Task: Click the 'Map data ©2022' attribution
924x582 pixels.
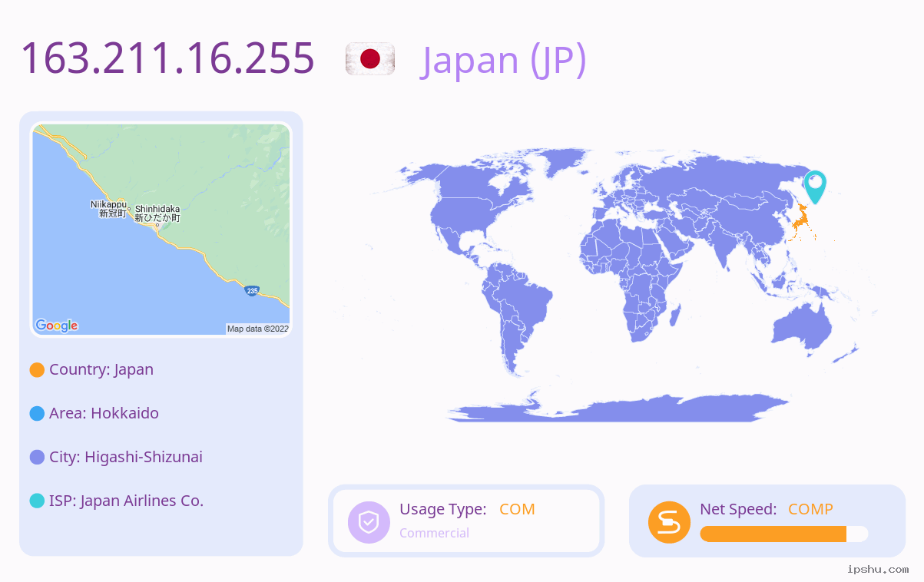Action: 258,329
